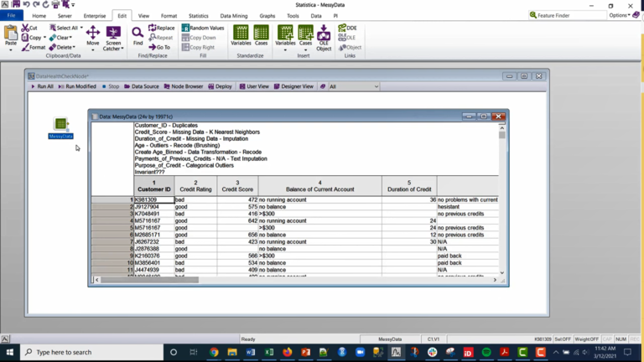Click the Run All button
Screen dimensions: 644x362
coord(42,86)
